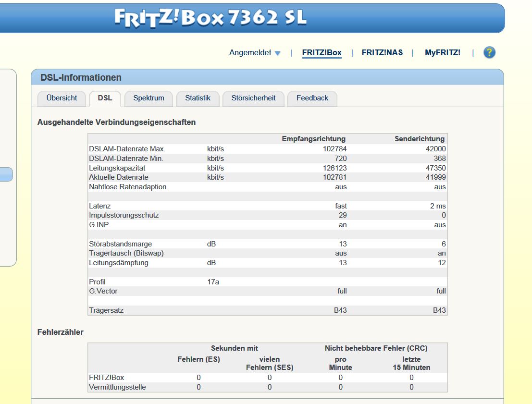Click the Trägertausch (Bitswap) label
Viewport: 532px width, 404px height.
coord(126,253)
